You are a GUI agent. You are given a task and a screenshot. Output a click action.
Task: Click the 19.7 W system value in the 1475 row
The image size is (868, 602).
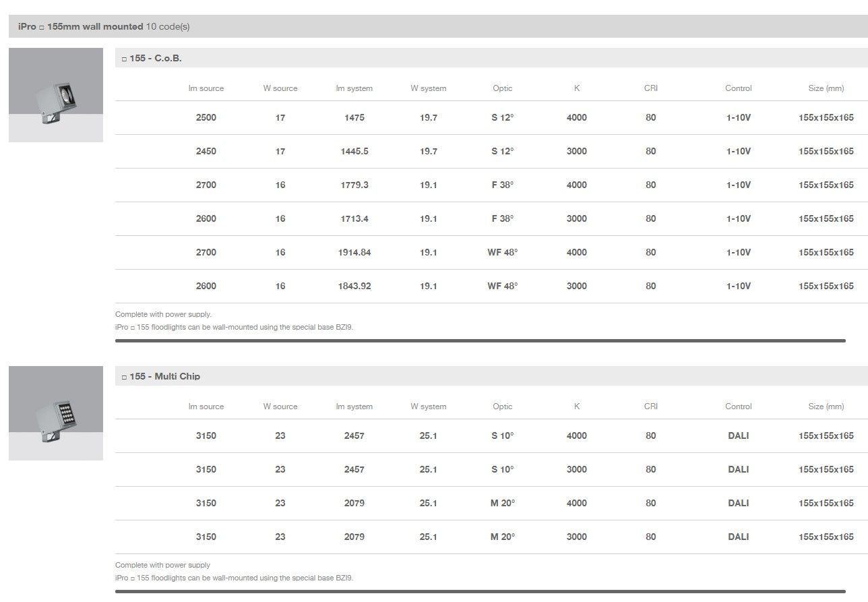(x=429, y=117)
